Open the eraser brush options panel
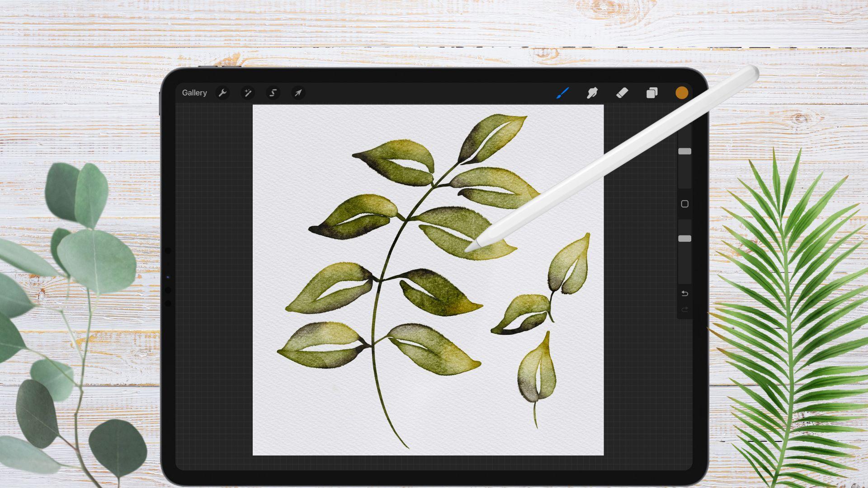The height and width of the screenshot is (488, 868). pyautogui.click(x=622, y=93)
